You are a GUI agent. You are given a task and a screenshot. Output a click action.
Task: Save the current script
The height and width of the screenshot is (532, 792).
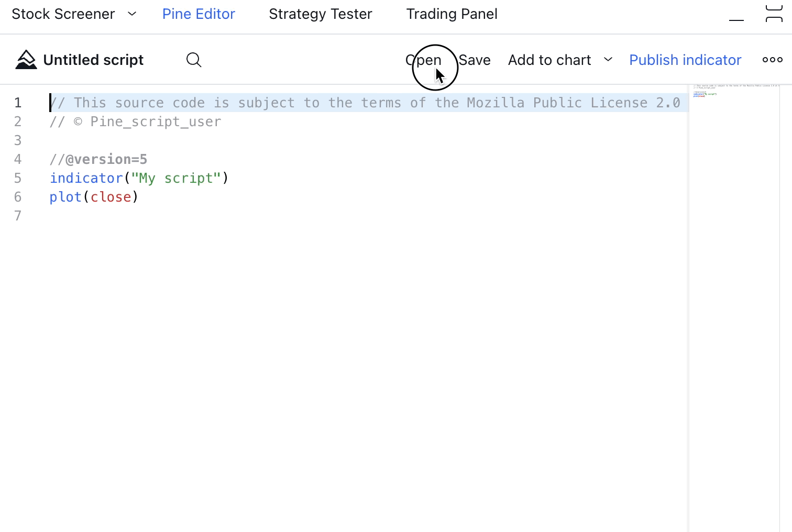pos(475,60)
